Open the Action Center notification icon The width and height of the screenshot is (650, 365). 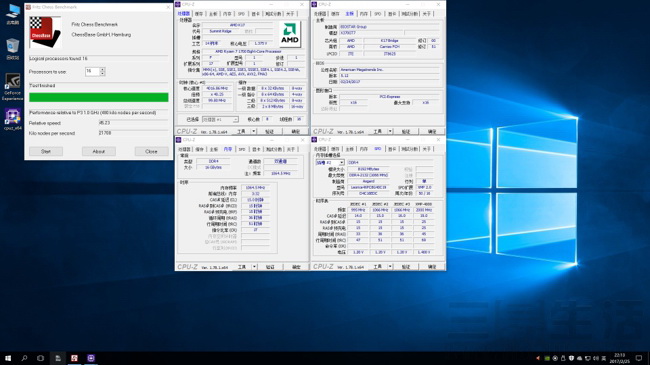(x=639, y=358)
